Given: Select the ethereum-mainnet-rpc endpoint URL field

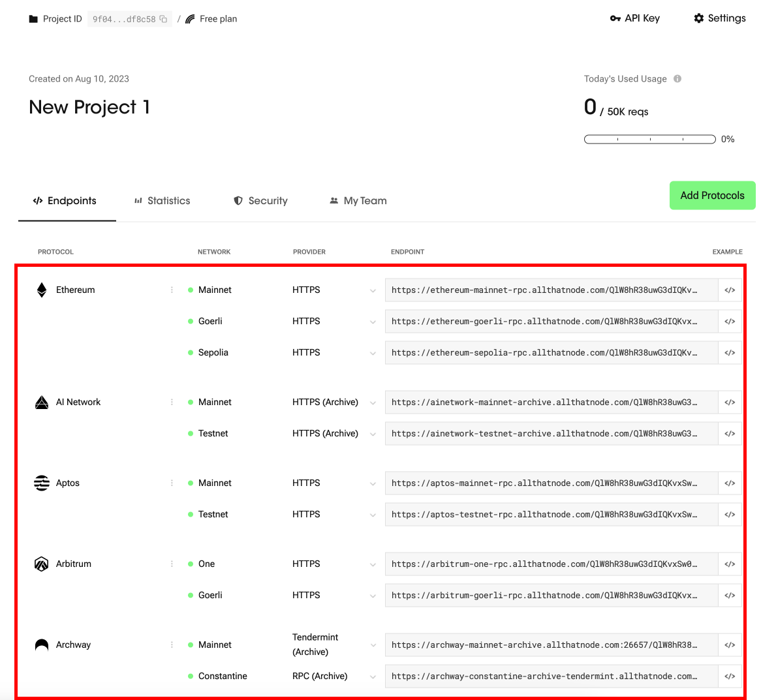Looking at the screenshot, I should [551, 290].
